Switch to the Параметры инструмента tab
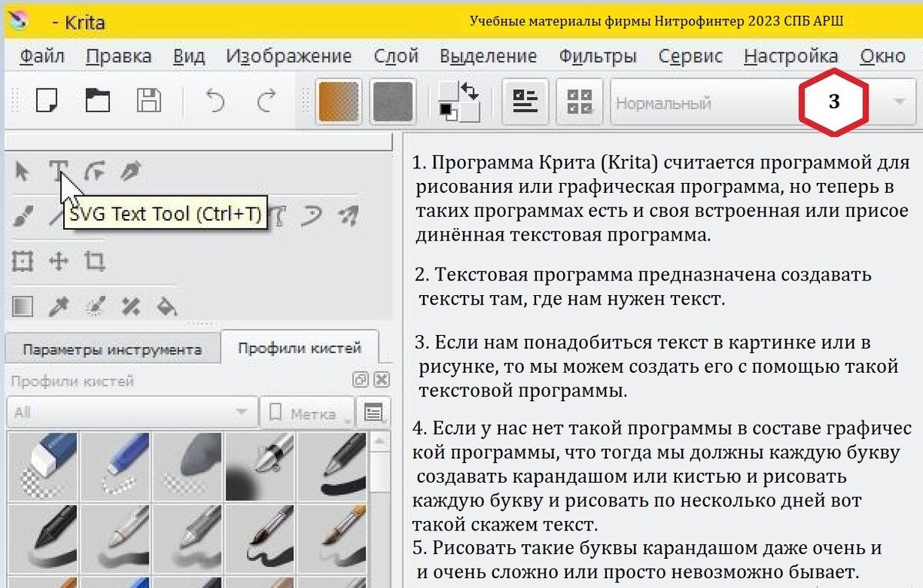Viewport: 923px width, 588px height. [x=112, y=349]
